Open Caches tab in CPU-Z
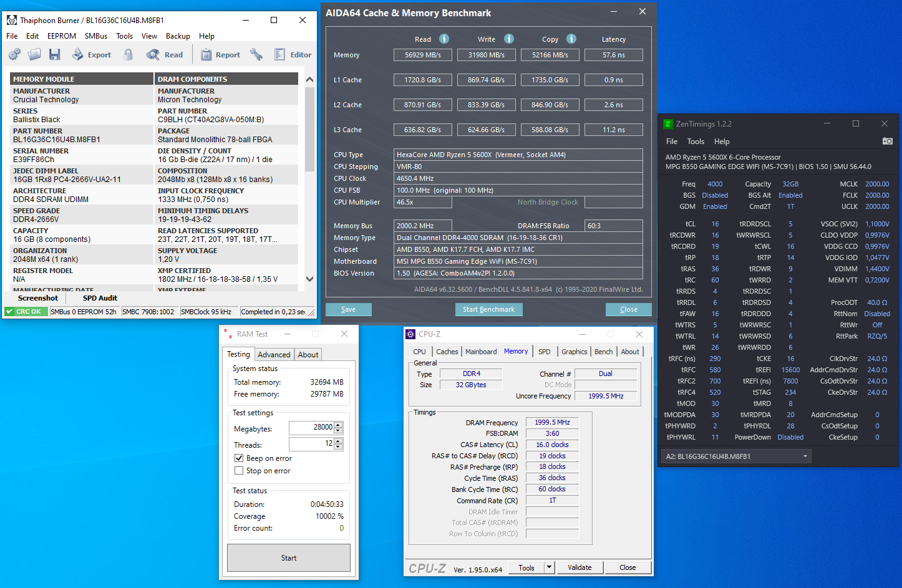 pyautogui.click(x=447, y=352)
